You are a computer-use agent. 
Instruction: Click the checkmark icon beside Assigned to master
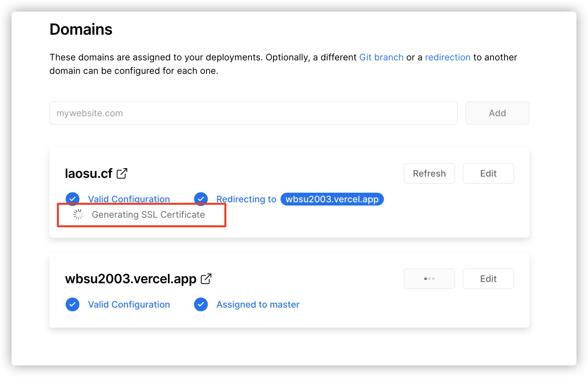[201, 304]
